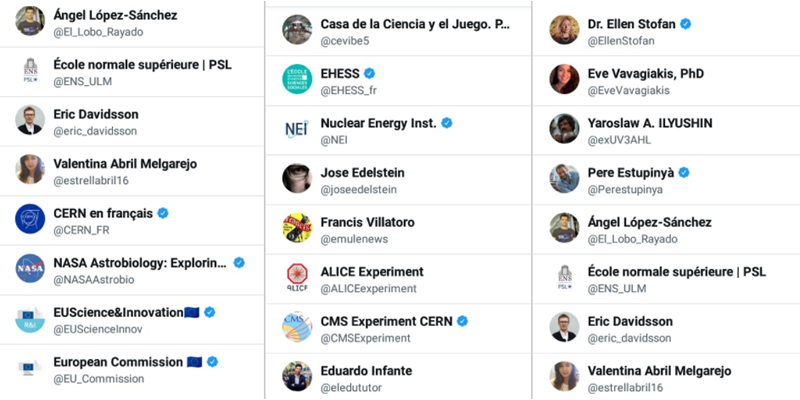Open the European Commission flag avatar
The width and height of the screenshot is (800, 400).
coord(28,368)
